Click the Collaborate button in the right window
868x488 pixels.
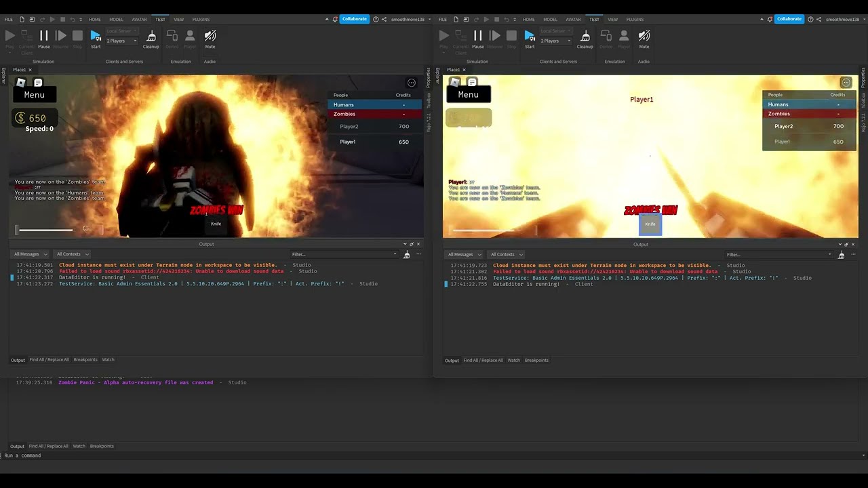[x=789, y=19]
